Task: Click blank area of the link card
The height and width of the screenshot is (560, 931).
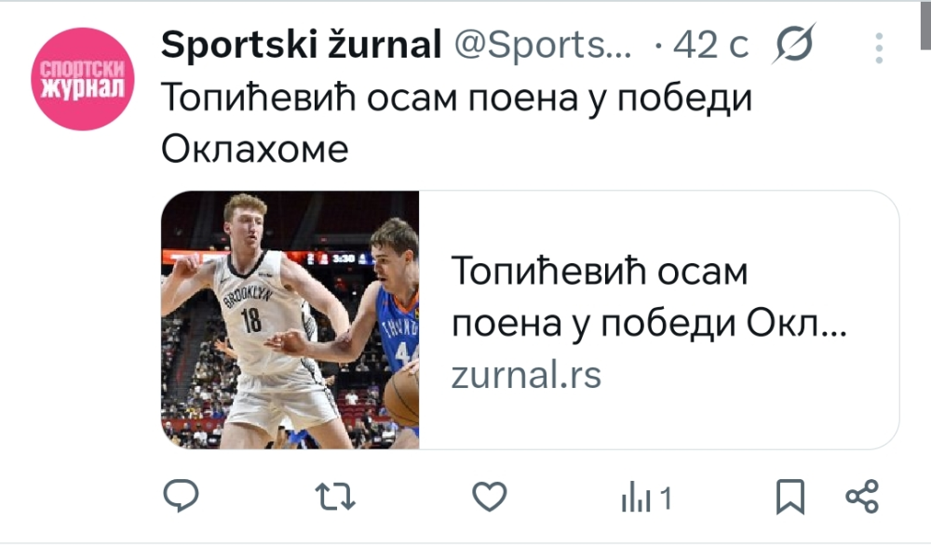Action: pyautogui.click(x=659, y=421)
